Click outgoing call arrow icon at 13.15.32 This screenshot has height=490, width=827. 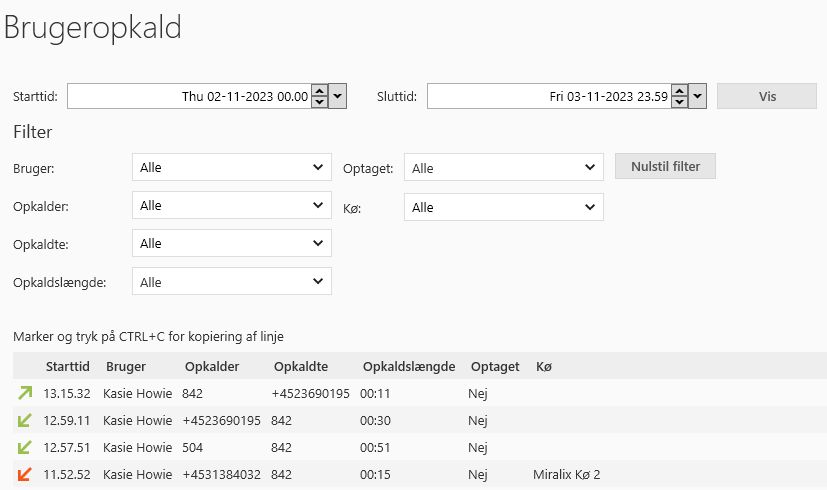(25, 393)
